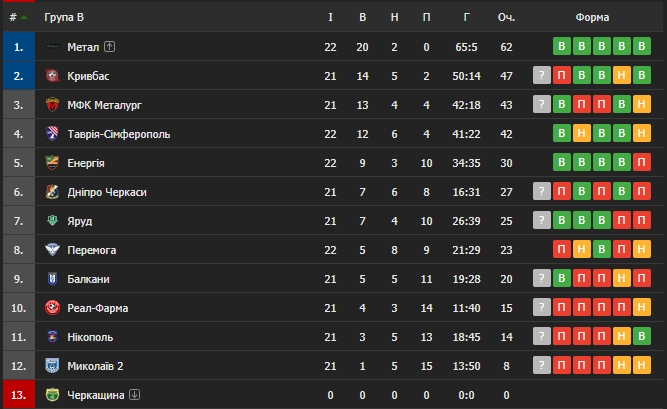Click Балкани's yellow Н form badge
667x409 pixels.
tap(621, 278)
